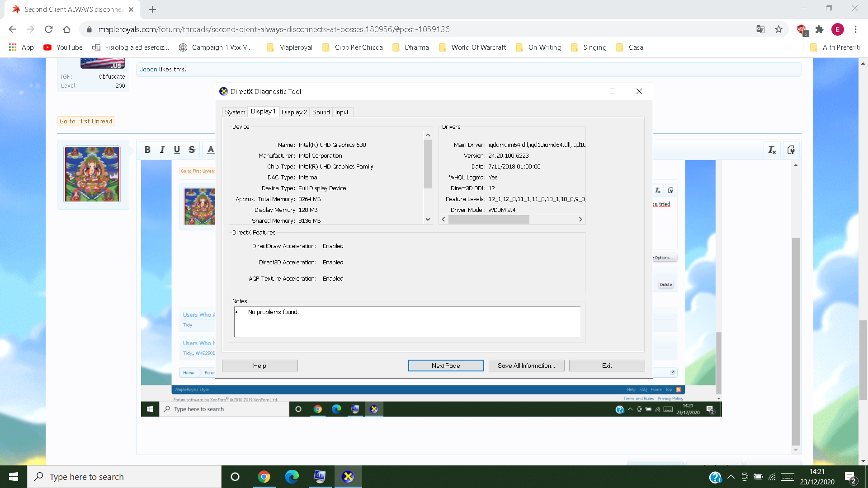Open the adblock extension icon
The width and height of the screenshot is (868, 488).
tap(802, 30)
